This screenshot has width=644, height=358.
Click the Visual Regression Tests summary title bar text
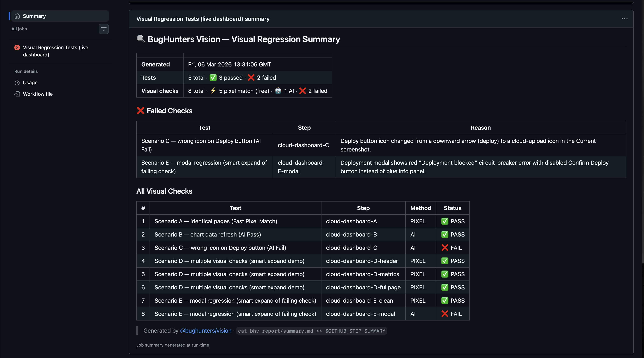pos(203,19)
